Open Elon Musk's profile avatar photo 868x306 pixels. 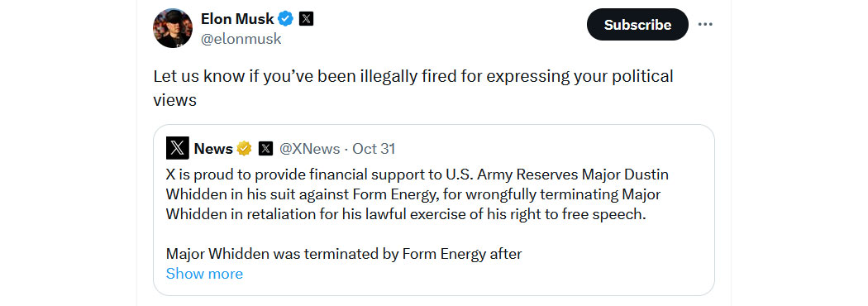click(173, 28)
